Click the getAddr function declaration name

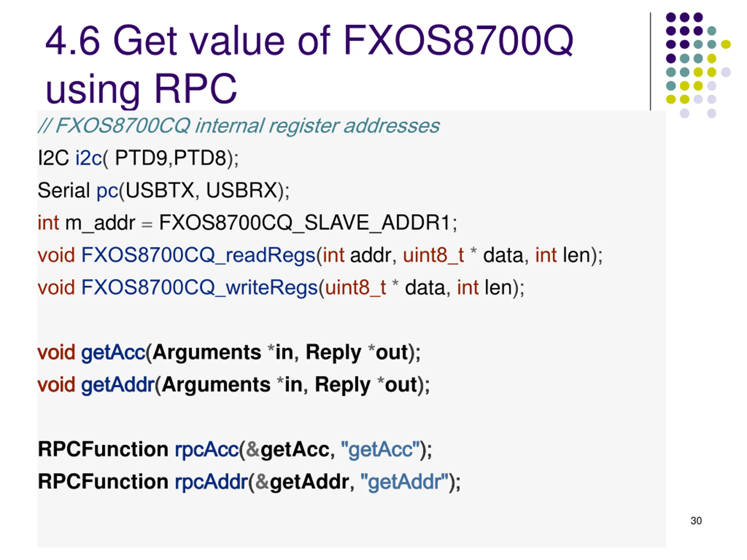[x=118, y=385]
